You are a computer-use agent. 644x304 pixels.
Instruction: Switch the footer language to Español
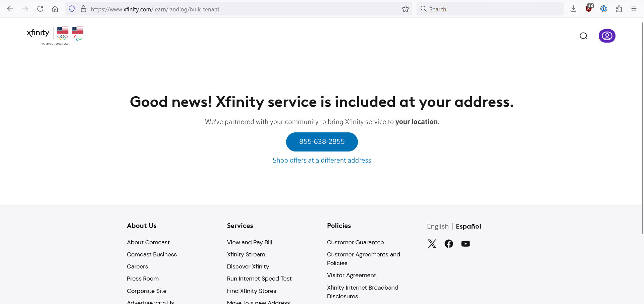click(x=468, y=227)
